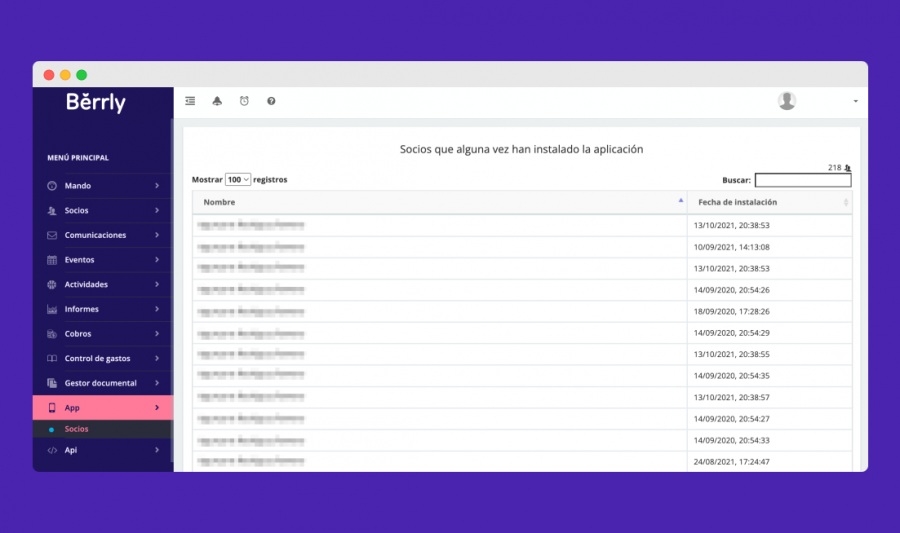Sort table by Nombre column header
The width and height of the screenshot is (900, 533).
440,203
